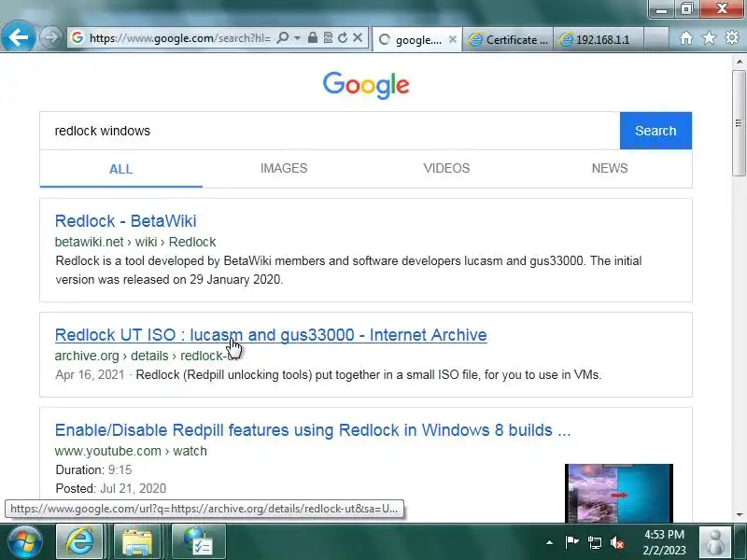Click the taskbar clock showing 4:53 PM
747x560 pixels.
click(x=664, y=542)
